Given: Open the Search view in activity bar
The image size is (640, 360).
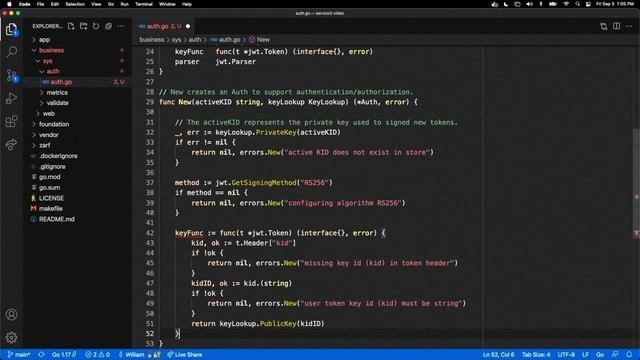Looking at the screenshot, I should pyautogui.click(x=11, y=52).
